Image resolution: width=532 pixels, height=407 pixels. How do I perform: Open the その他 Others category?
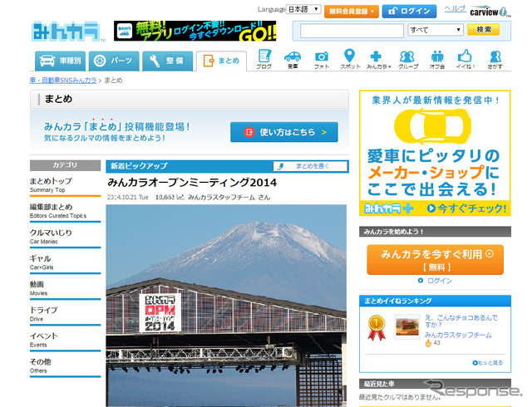pos(65,366)
